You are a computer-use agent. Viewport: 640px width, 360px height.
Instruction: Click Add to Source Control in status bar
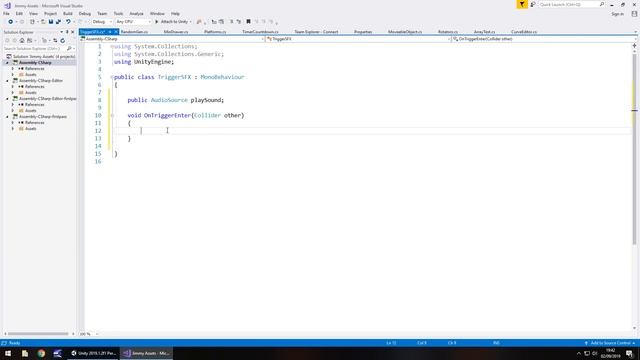610,343
